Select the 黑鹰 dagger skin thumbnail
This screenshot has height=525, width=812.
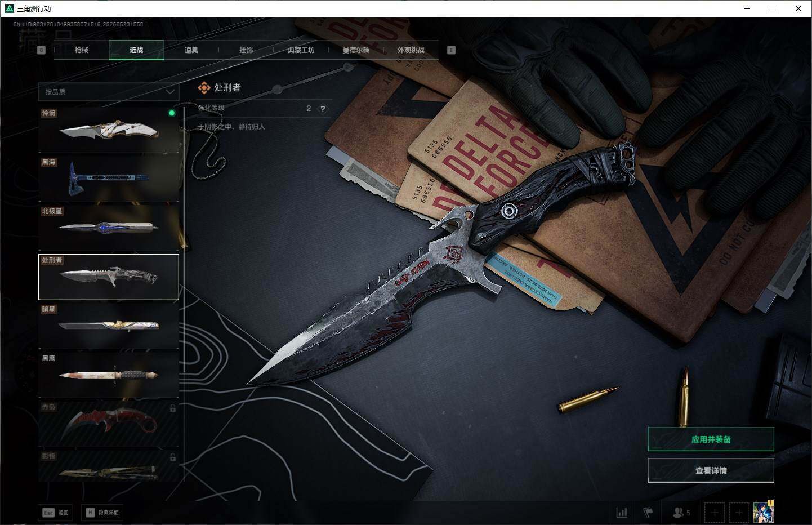(109, 375)
